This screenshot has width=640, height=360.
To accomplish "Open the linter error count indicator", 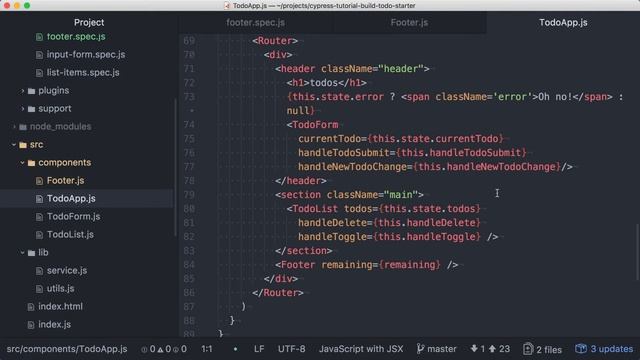I will (148, 349).
